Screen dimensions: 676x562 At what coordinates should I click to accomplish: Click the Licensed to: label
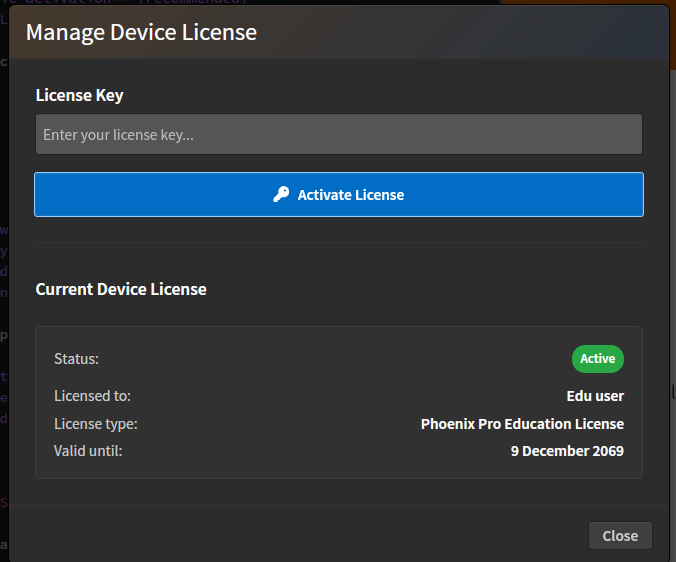tap(92, 396)
